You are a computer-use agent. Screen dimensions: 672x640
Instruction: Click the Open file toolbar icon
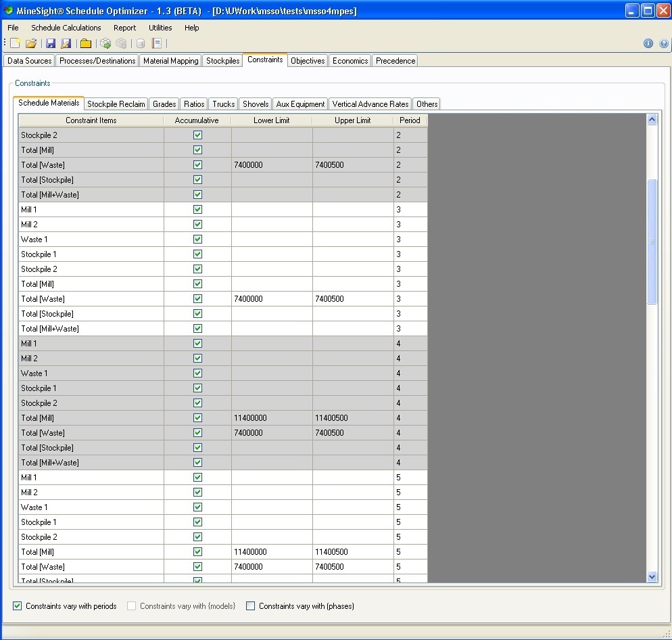tap(31, 43)
